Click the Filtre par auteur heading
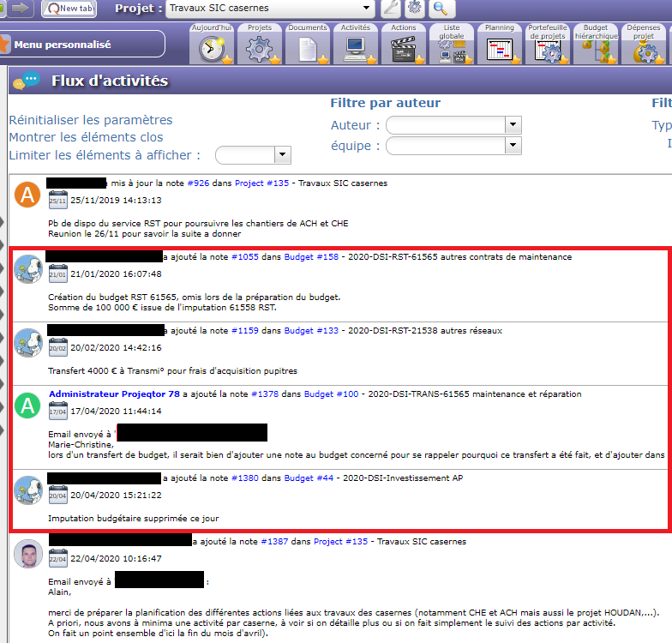This screenshot has height=643, width=672. tap(386, 103)
